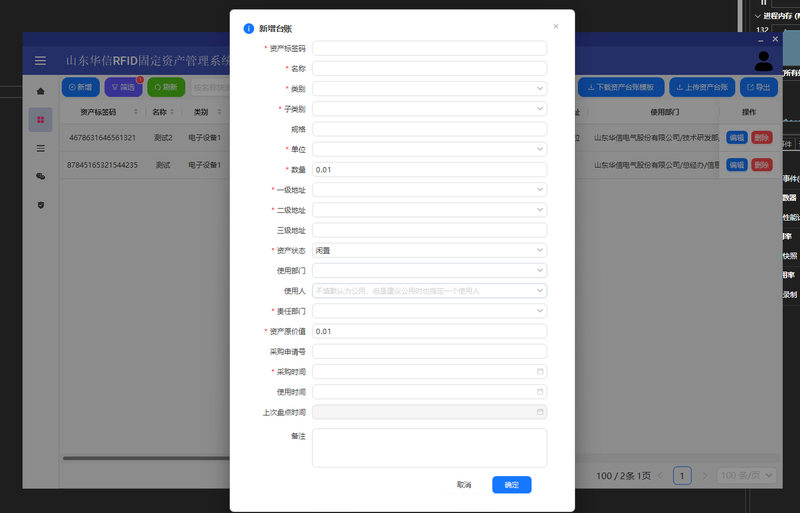
Task: Click cell 87845165321544235
Action: 103,165
